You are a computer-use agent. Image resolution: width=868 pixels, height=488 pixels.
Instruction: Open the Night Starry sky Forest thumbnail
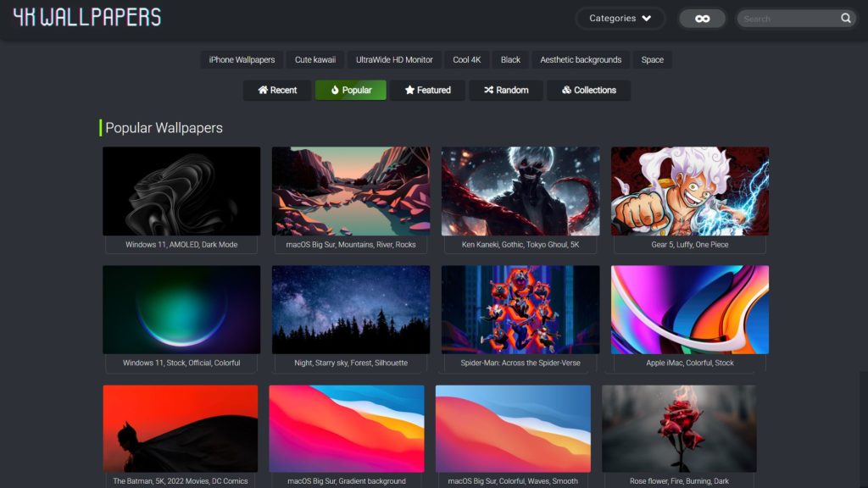click(x=351, y=310)
